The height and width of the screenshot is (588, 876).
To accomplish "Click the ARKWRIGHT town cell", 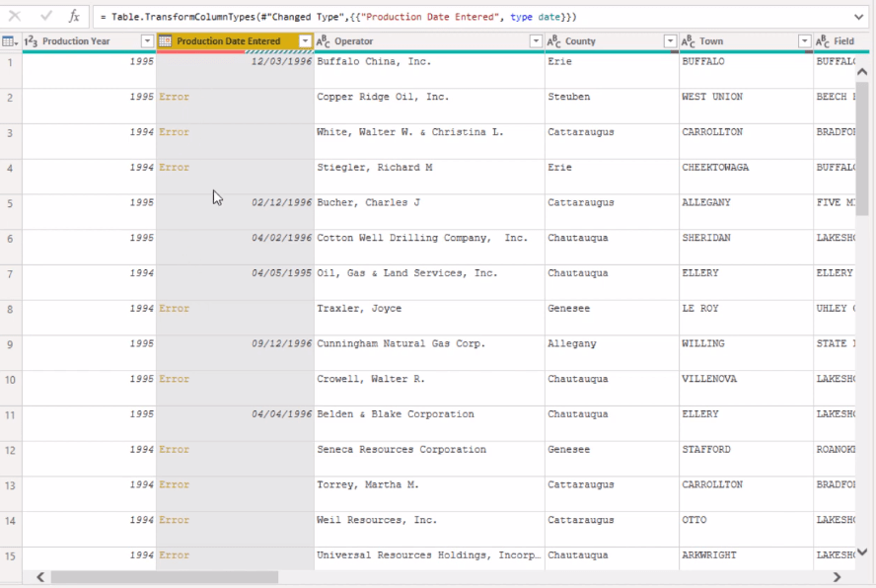I will [746, 558].
